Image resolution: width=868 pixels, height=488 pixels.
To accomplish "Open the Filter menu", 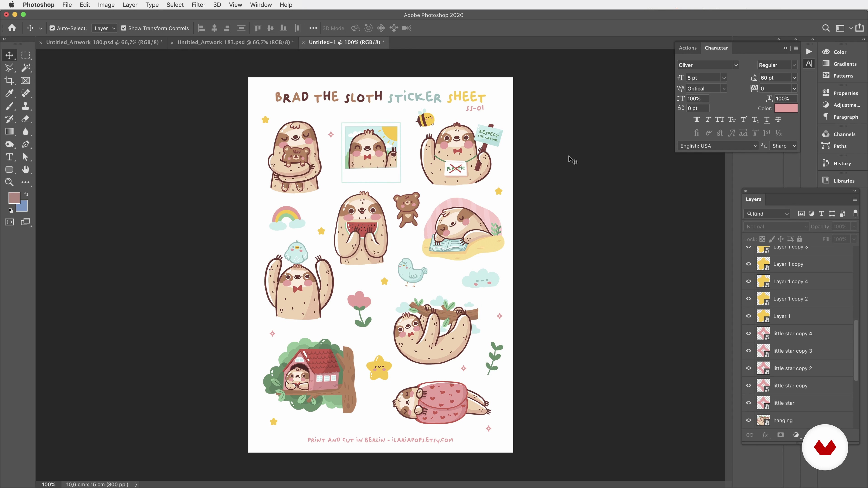I will (198, 5).
